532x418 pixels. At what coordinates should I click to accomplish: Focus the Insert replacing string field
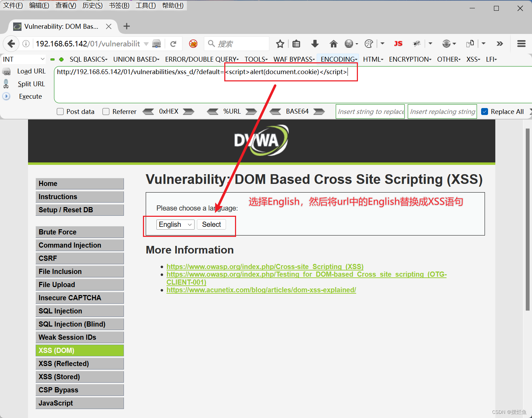(442, 112)
